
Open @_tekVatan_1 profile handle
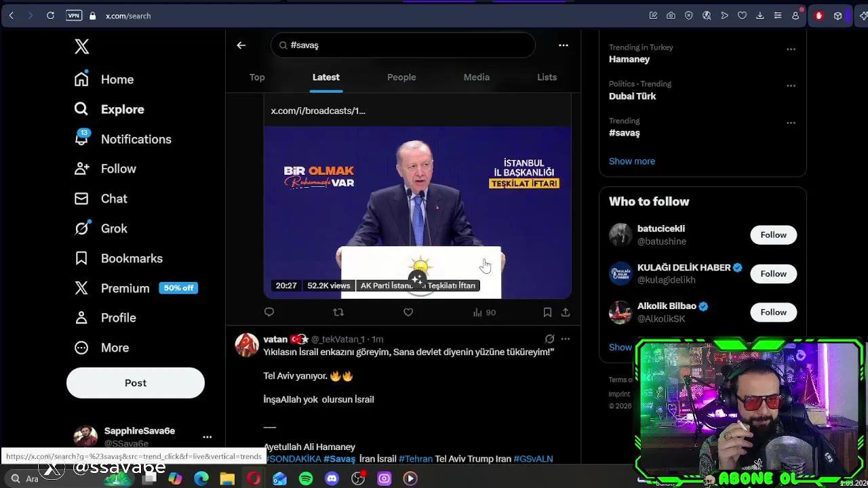(338, 339)
